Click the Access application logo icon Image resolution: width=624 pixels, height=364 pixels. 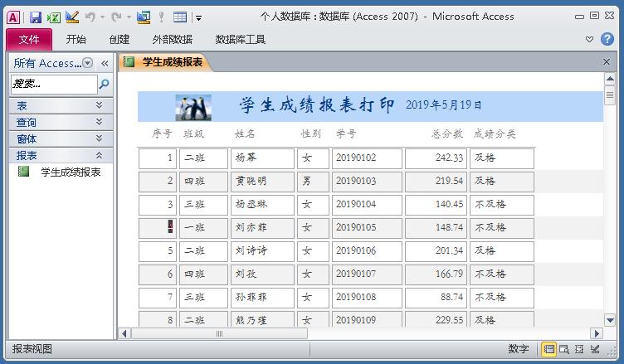point(13,17)
